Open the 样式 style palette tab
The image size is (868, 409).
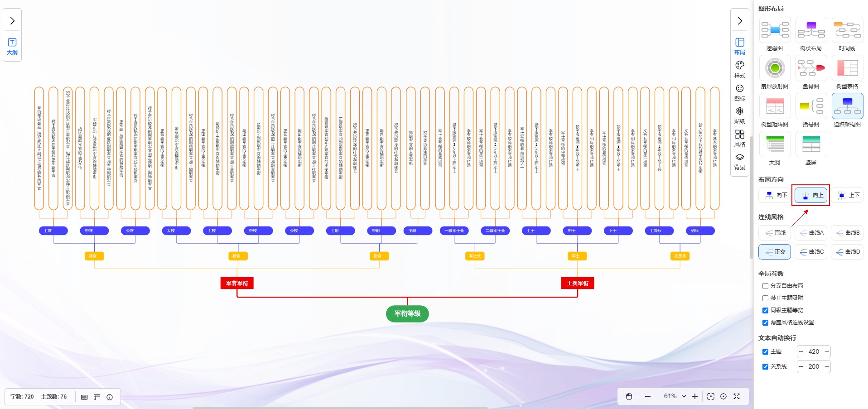coord(739,69)
